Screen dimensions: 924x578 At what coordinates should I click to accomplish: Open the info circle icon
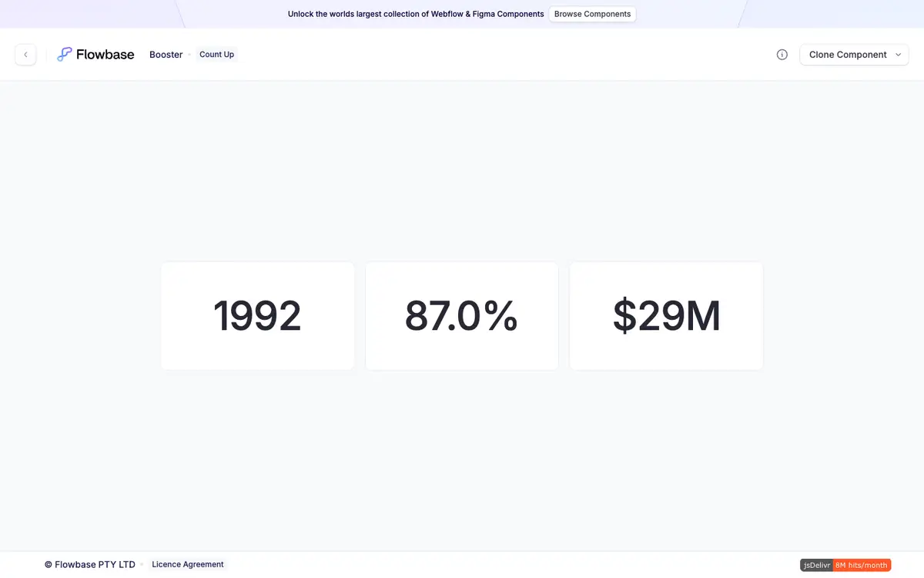[782, 55]
